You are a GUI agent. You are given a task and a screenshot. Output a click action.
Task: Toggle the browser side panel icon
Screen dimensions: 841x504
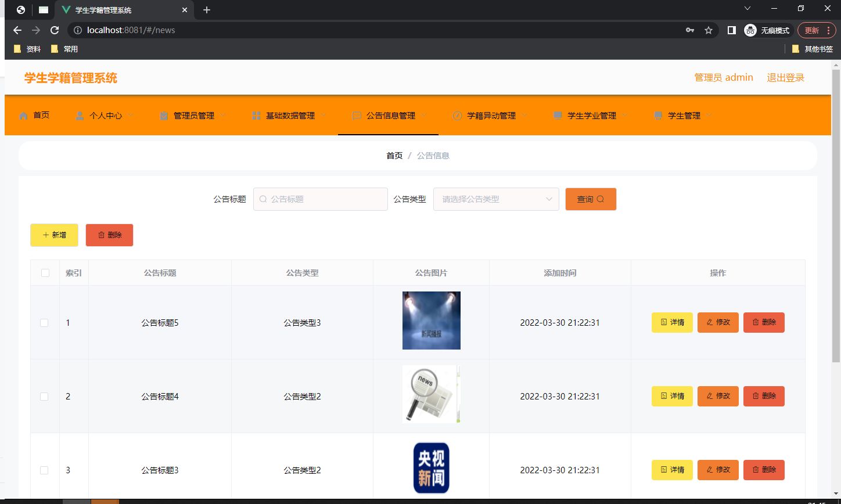[732, 30]
